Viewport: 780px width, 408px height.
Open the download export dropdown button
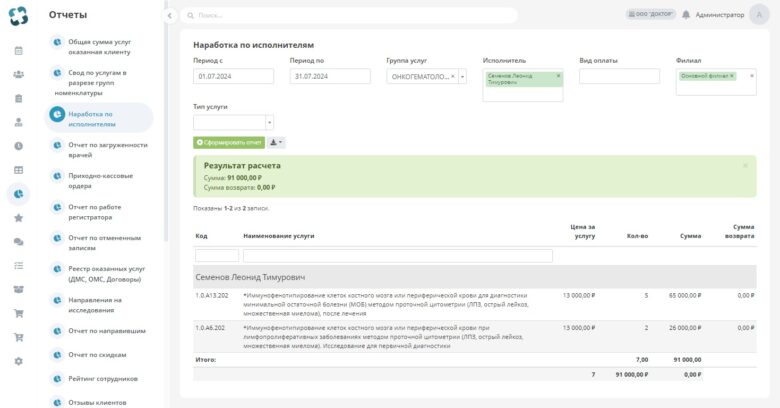pos(276,142)
